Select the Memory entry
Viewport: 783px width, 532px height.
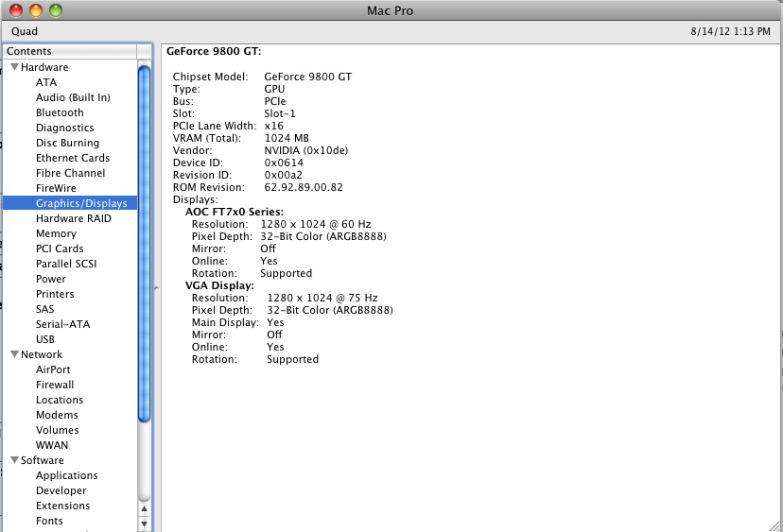click(x=56, y=233)
